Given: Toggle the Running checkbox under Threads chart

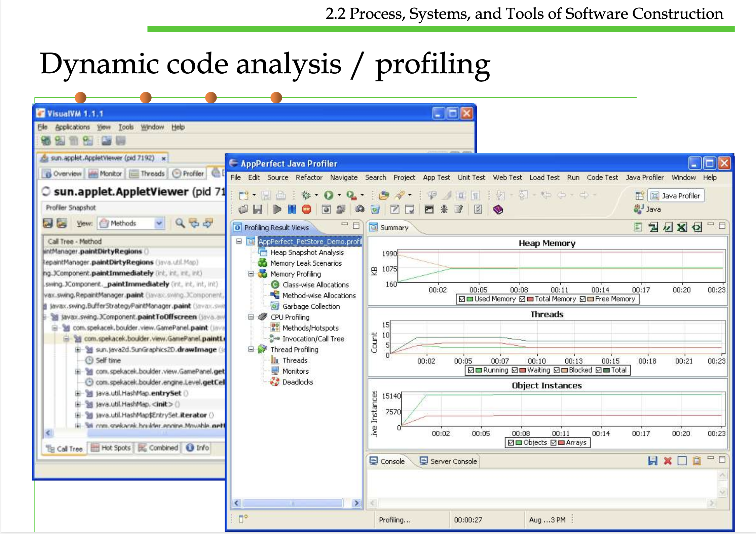Looking at the screenshot, I should click(471, 370).
